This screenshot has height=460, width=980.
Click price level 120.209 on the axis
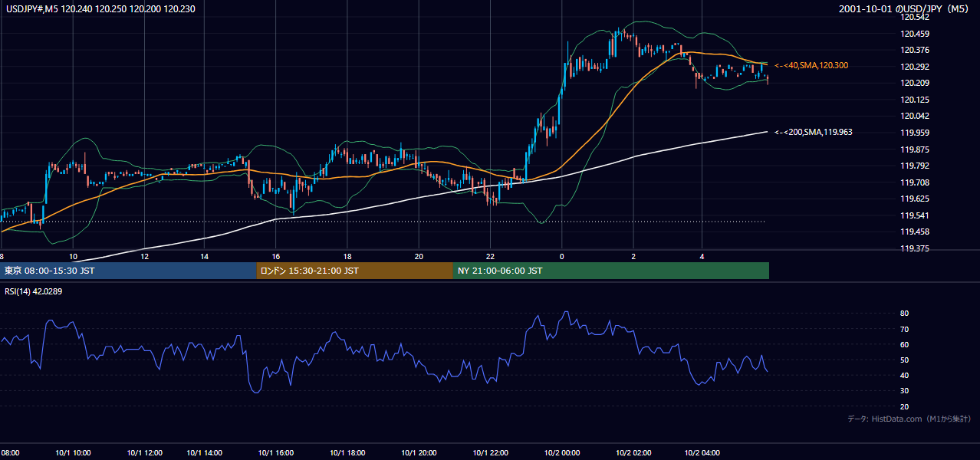click(914, 83)
